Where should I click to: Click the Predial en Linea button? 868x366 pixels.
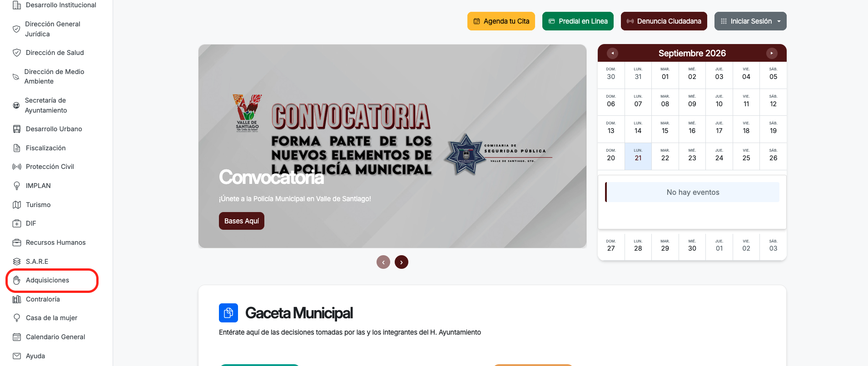click(x=578, y=21)
